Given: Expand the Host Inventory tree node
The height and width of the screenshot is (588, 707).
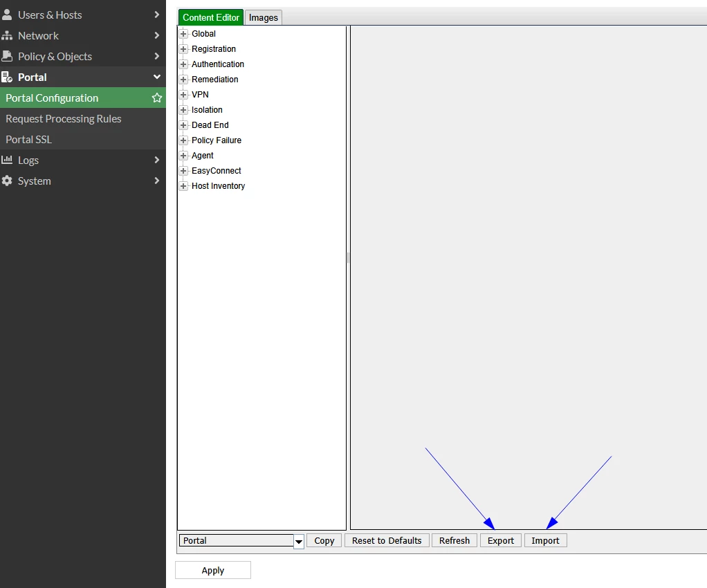Looking at the screenshot, I should [x=183, y=186].
